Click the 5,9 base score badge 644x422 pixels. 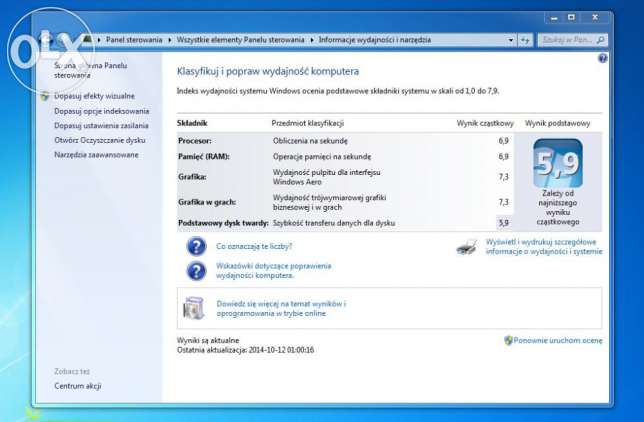point(558,163)
